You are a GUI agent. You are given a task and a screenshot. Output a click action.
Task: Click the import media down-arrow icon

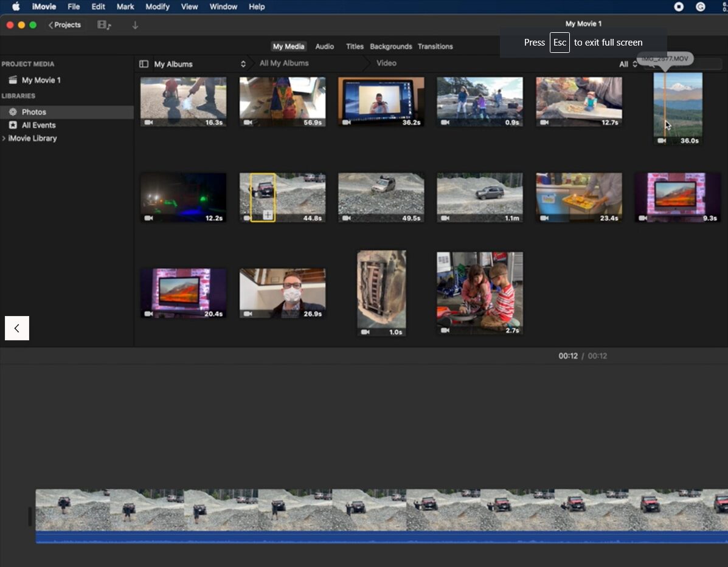[x=135, y=25]
